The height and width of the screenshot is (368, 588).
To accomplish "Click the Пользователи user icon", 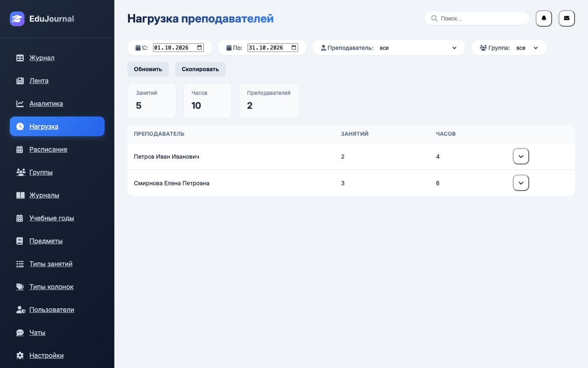I will click(x=21, y=310).
